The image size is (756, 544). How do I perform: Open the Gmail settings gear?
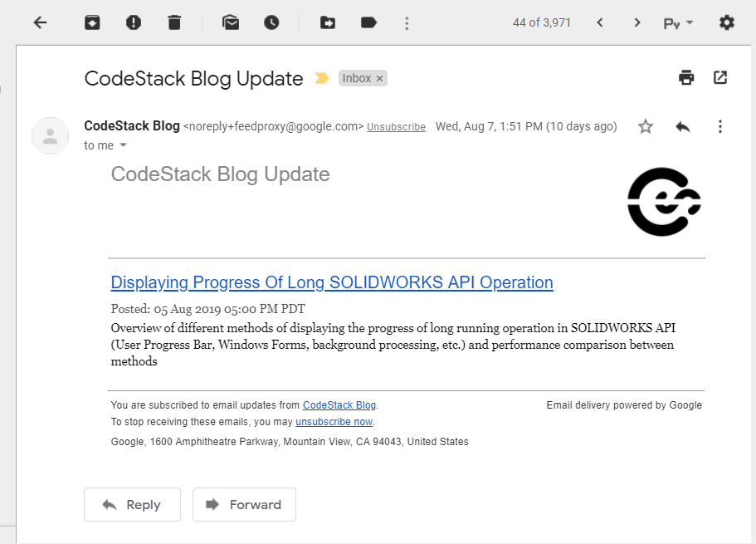[727, 22]
